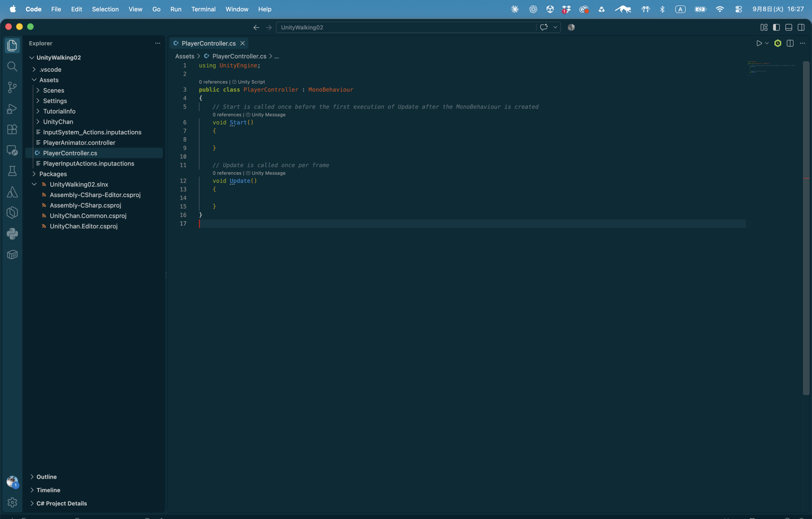Click the ChatGPT icon in macOS menu bar
812x519 pixels.
tap(533, 9)
